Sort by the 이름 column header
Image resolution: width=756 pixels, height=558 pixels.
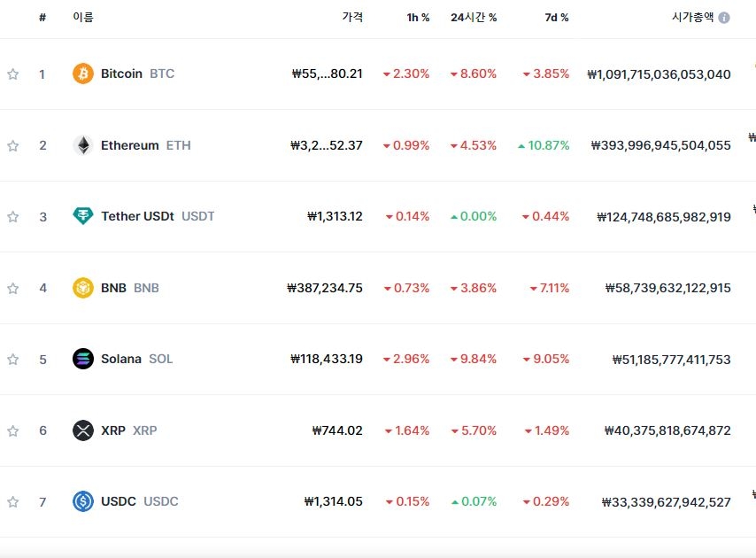83,18
